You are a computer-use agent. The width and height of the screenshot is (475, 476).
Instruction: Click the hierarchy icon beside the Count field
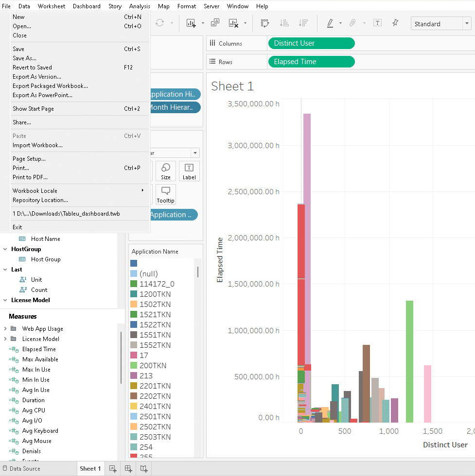[23, 290]
